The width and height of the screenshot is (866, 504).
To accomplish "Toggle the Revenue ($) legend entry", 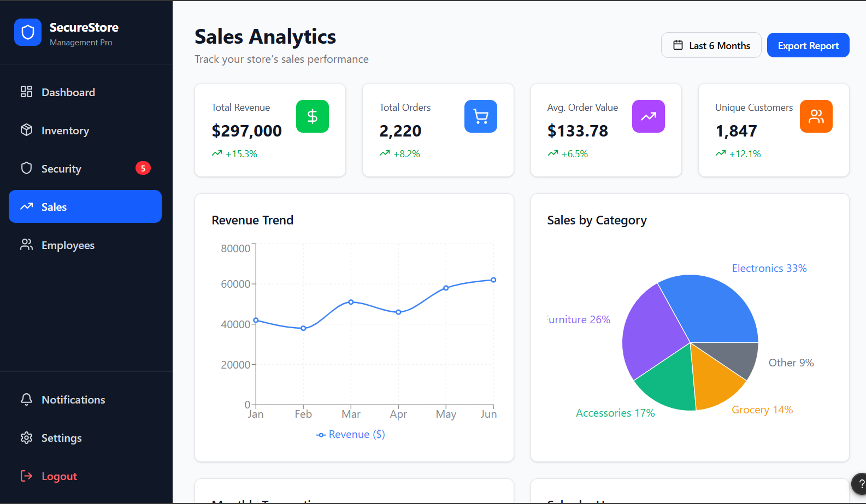I will click(351, 435).
